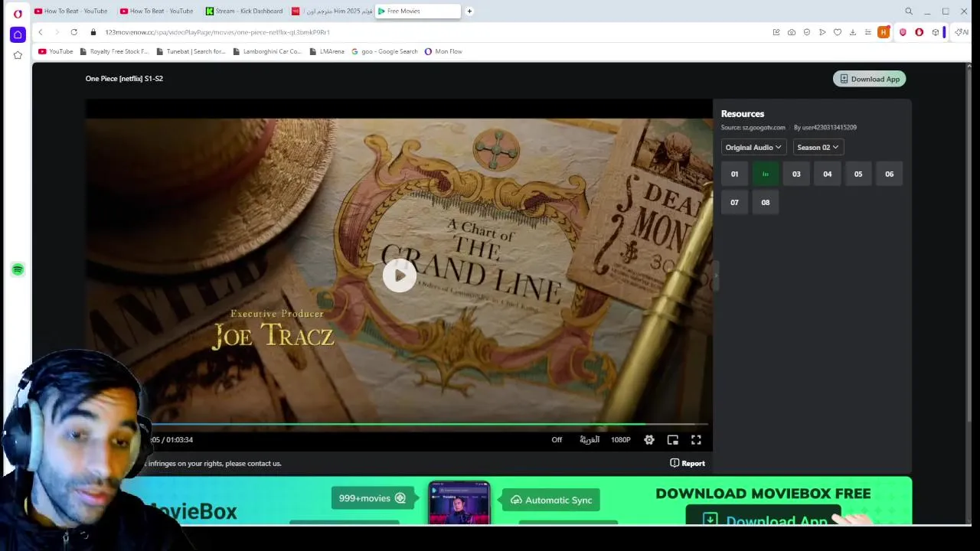
Task: Switch to Him 2025 tab
Action: [332, 11]
